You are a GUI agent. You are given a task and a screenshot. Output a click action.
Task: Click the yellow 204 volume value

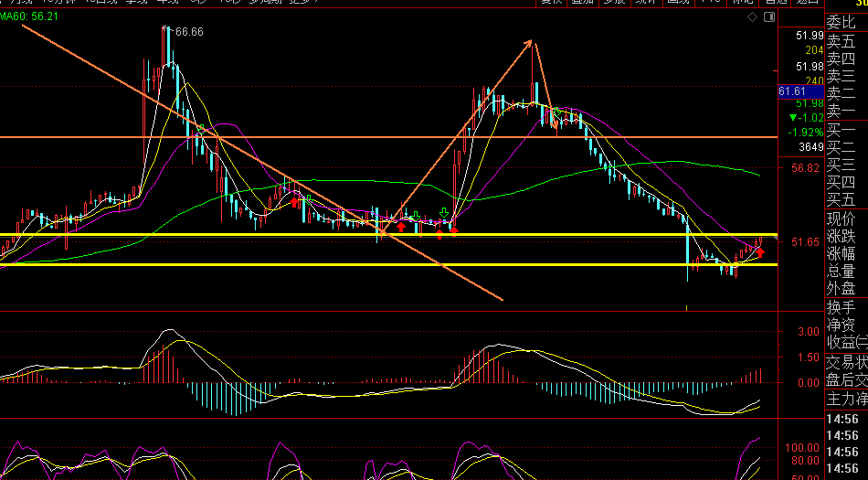(x=814, y=50)
